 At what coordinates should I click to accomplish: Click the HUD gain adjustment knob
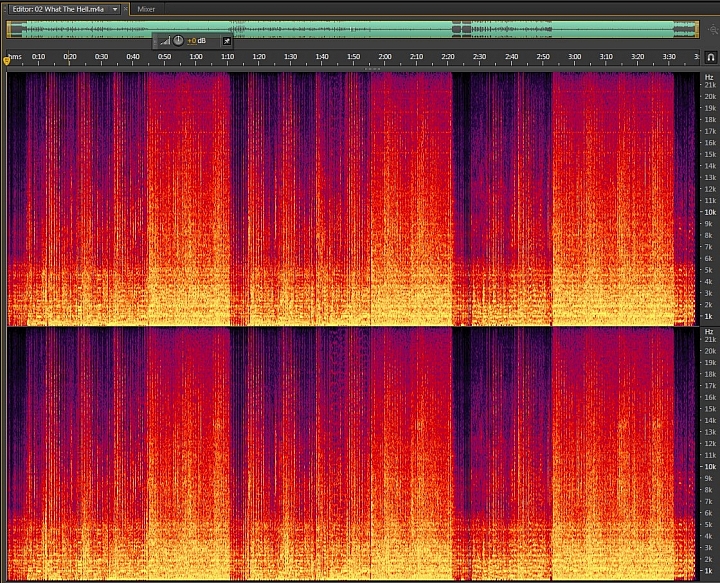pyautogui.click(x=178, y=41)
